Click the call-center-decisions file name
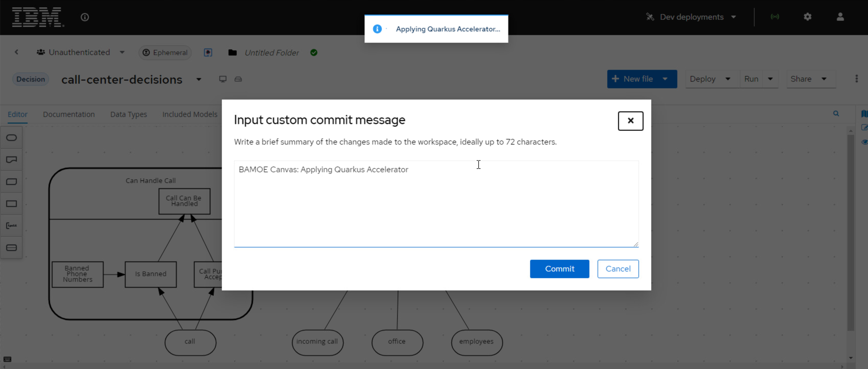This screenshot has height=369, width=868. [122, 80]
